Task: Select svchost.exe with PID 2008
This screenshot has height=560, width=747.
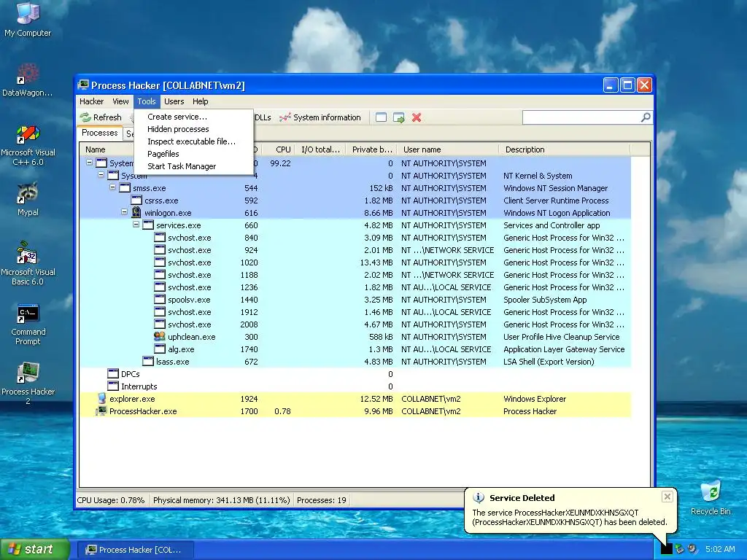Action: 355,324
